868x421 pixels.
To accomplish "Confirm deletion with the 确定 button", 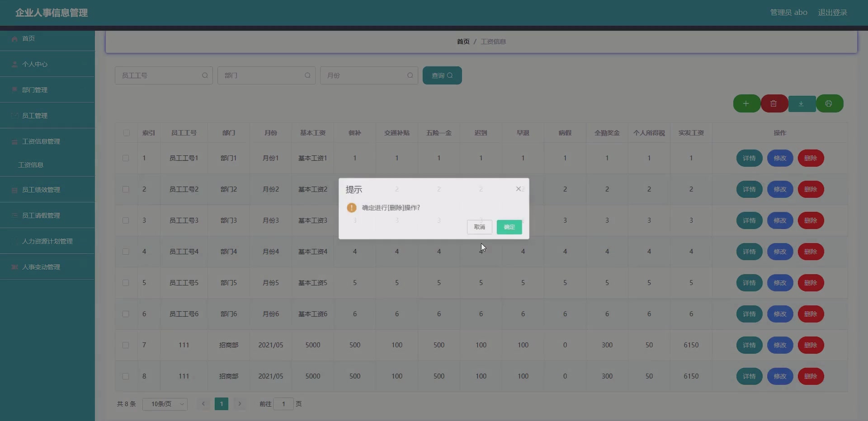I will coord(509,227).
